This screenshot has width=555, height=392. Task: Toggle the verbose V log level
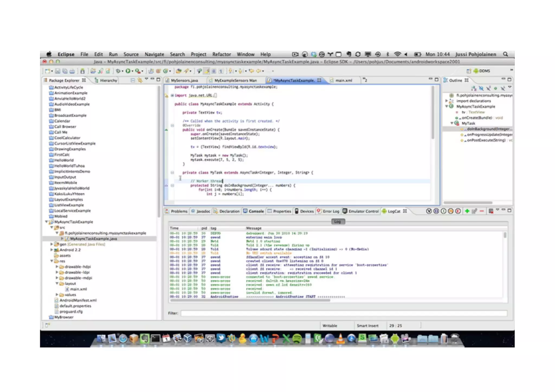pyautogui.click(x=429, y=211)
